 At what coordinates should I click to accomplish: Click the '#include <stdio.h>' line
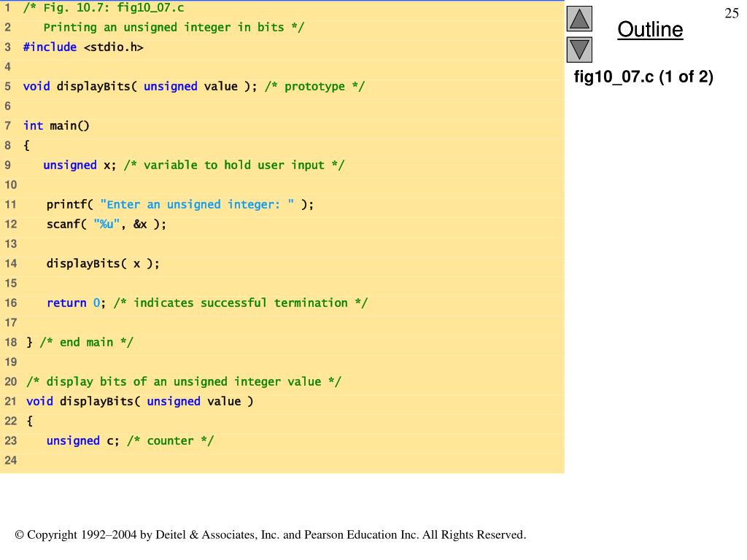coord(83,47)
